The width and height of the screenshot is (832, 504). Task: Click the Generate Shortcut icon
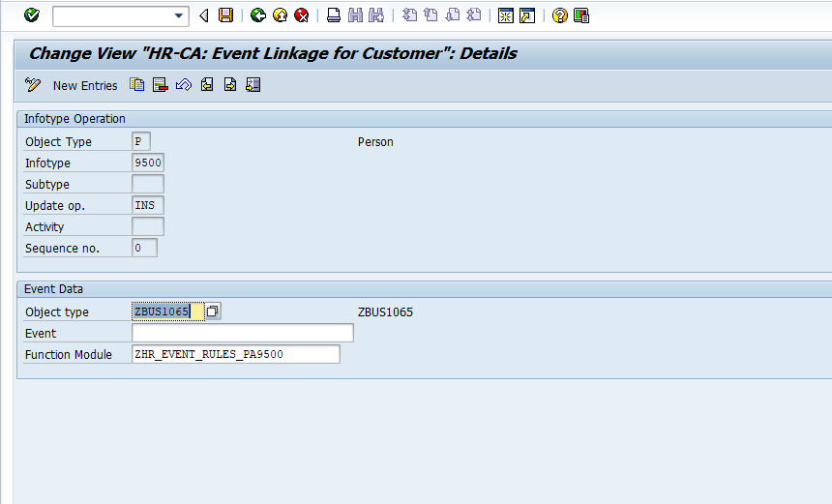[x=527, y=15]
